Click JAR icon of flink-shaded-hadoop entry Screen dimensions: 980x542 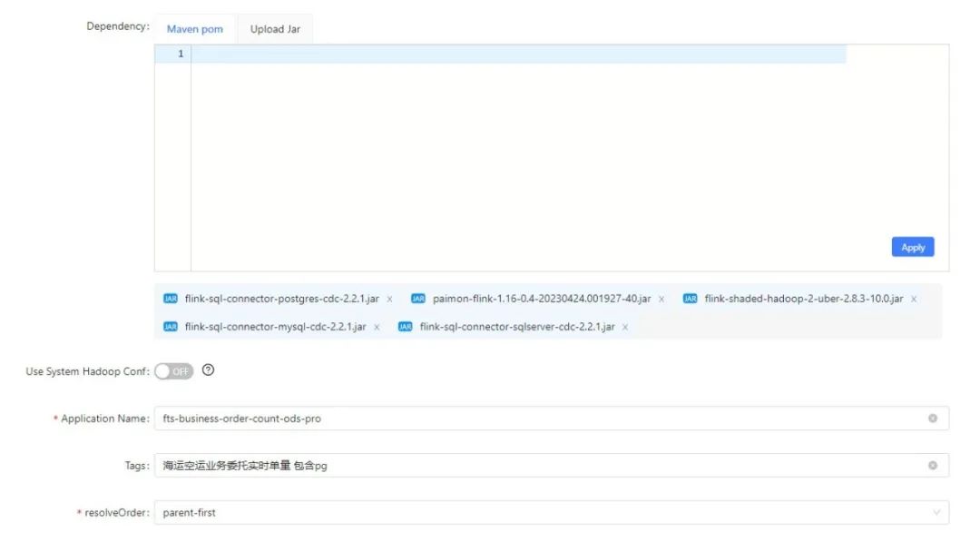[x=691, y=299]
